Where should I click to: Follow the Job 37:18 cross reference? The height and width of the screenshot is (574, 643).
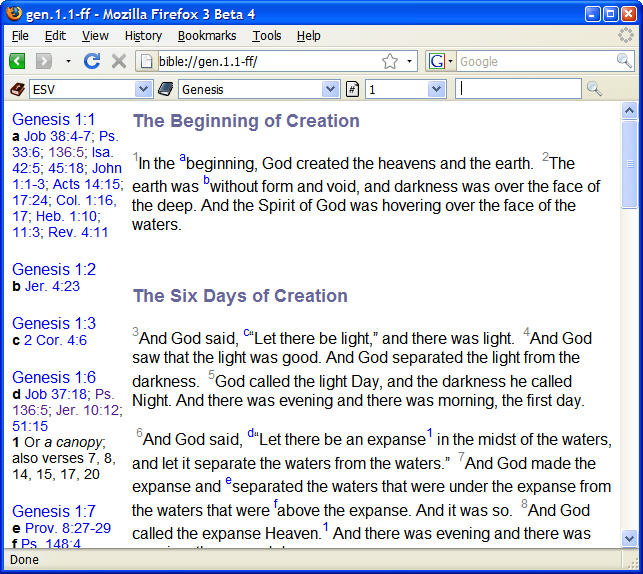pyautogui.click(x=56, y=394)
